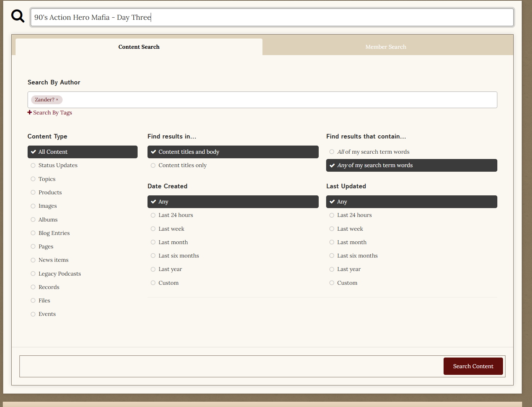
Task: Set Last Updated to Last 24 hours
Action: (x=354, y=215)
